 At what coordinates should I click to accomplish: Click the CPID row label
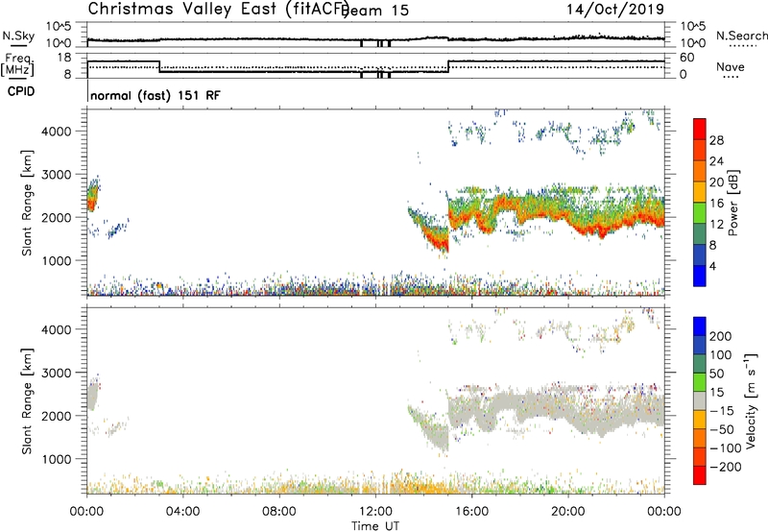[21, 91]
